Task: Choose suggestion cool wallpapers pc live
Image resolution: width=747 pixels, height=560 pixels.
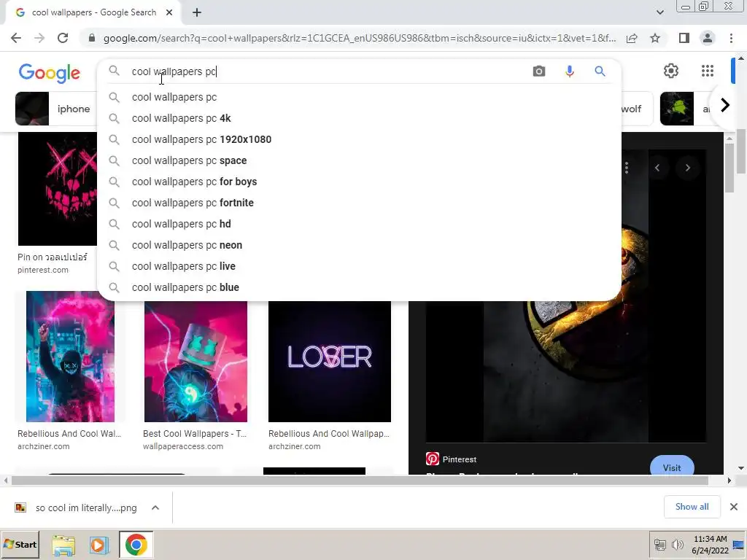Action: (x=359, y=266)
